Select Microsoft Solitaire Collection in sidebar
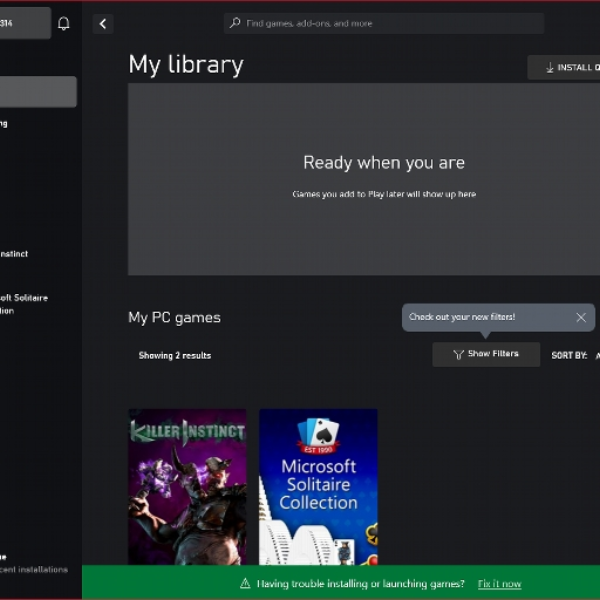This screenshot has height=600, width=600. 24,304
